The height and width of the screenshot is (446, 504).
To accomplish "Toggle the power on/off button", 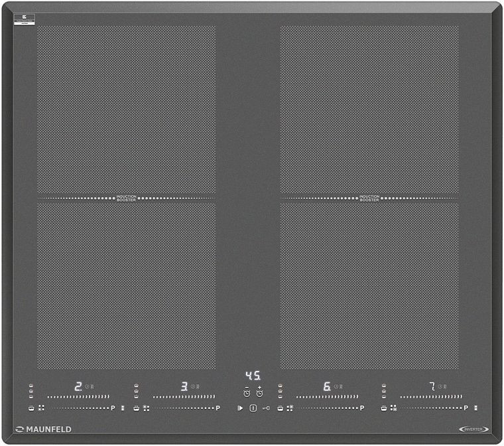I will [x=253, y=408].
